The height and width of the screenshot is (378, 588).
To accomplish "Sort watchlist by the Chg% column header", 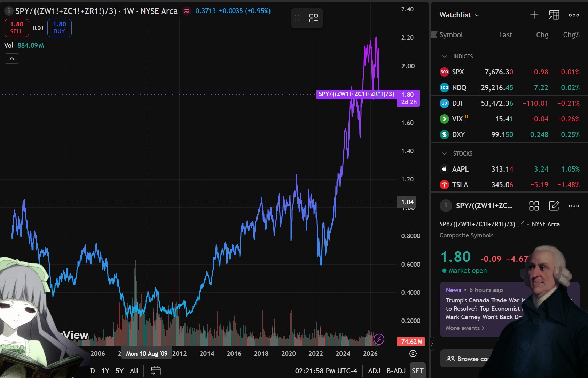I will tap(571, 35).
